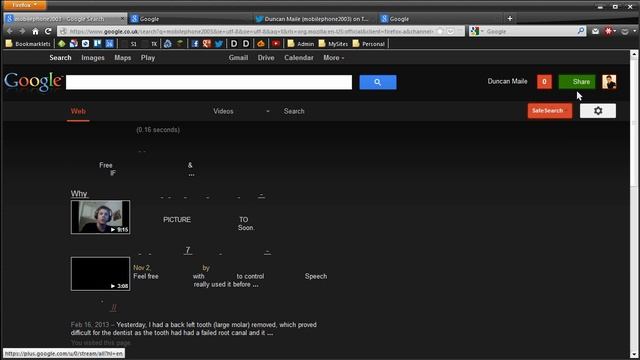Open Maps in the Google bar
This screenshot has width=640, height=360.
click(122, 58)
